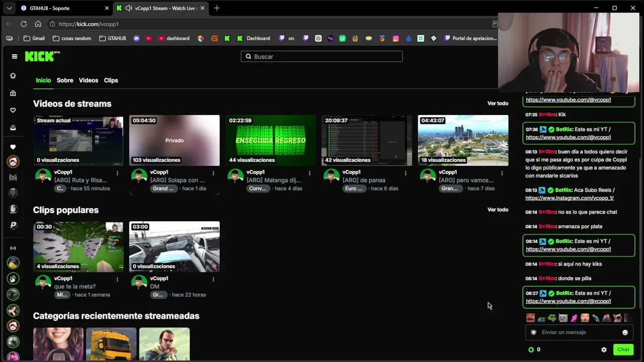
Task: Play the 00:30 'que te la meta?' clip
Action: (78, 246)
